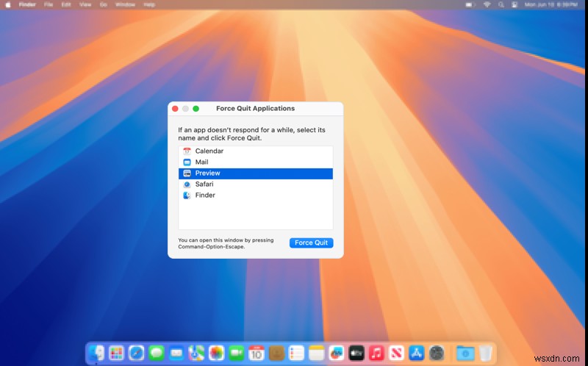Open Spotlight search from the menu bar

[x=501, y=5]
